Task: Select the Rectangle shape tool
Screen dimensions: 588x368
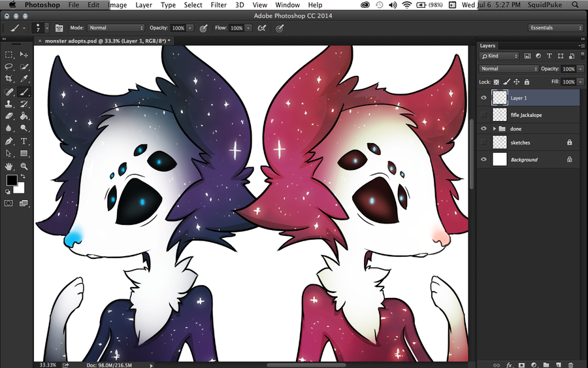Action: pyautogui.click(x=24, y=154)
